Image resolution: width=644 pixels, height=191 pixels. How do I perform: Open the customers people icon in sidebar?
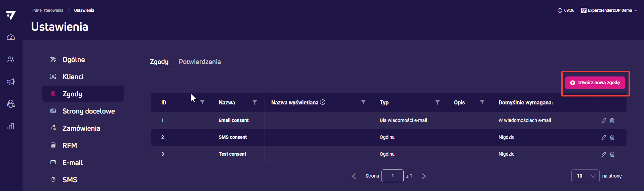[11, 59]
